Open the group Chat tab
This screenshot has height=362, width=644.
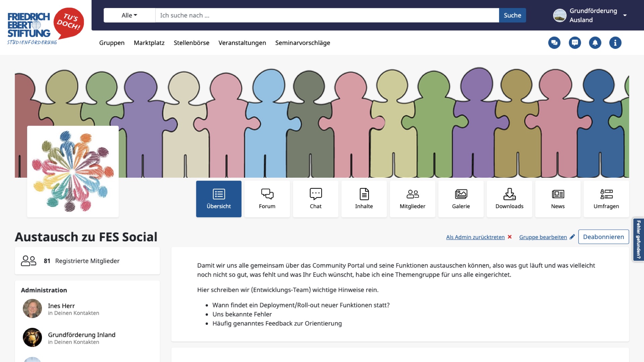coord(316,199)
